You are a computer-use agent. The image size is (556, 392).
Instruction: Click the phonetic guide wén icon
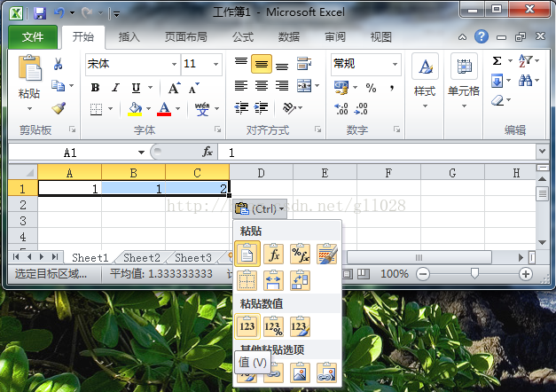point(202,109)
